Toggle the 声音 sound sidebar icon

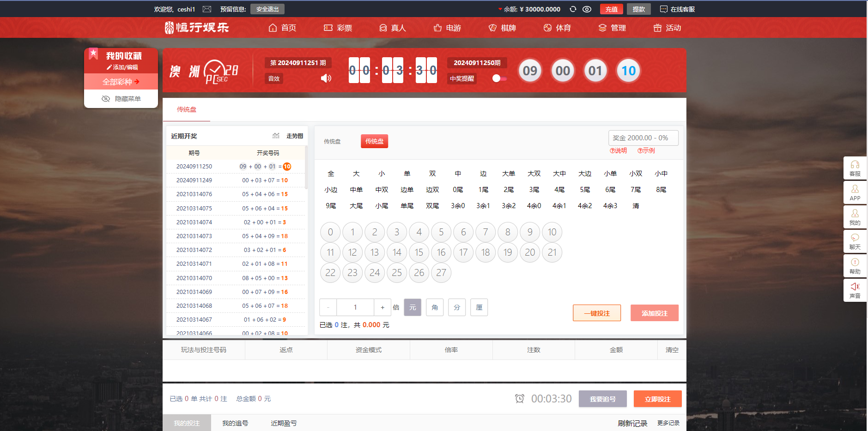coord(855,290)
